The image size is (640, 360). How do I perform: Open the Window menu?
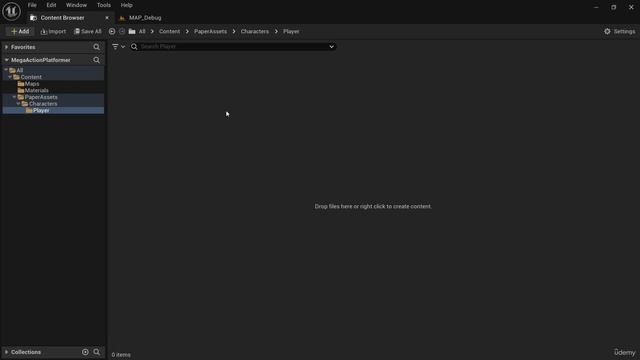coord(76,5)
